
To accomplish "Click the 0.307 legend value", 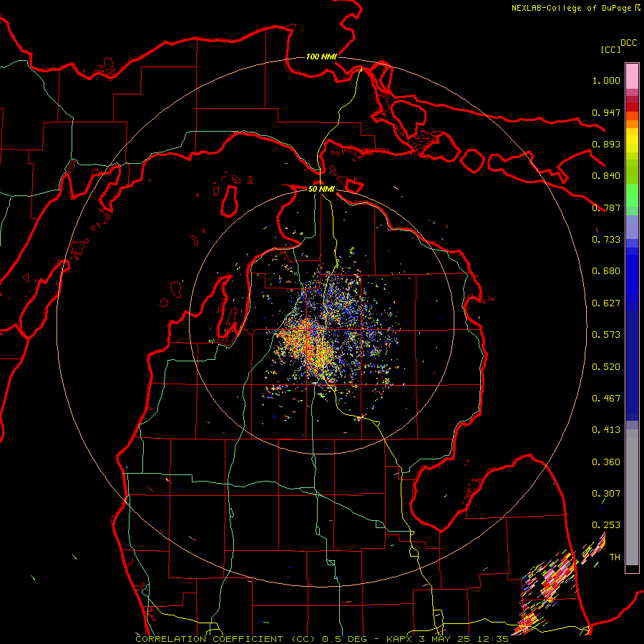I will pyautogui.click(x=606, y=494).
